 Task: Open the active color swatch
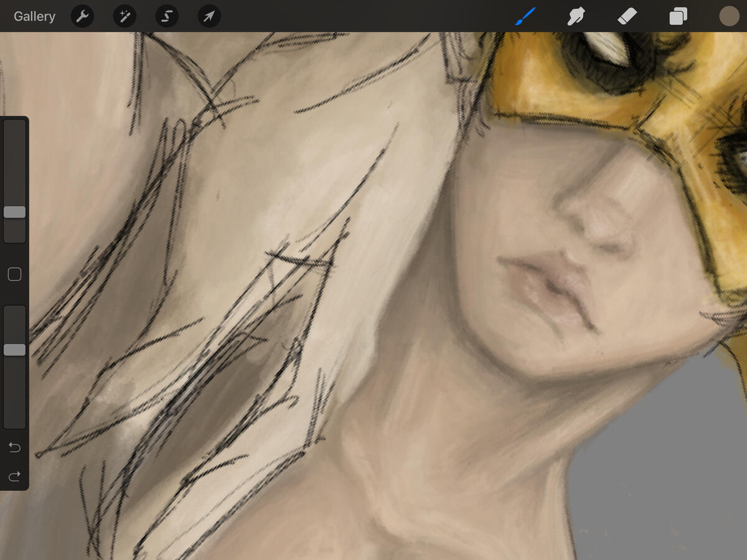(x=728, y=16)
